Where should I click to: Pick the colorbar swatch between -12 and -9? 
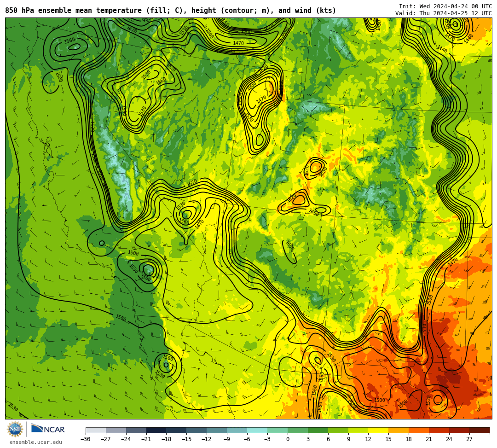point(217,430)
